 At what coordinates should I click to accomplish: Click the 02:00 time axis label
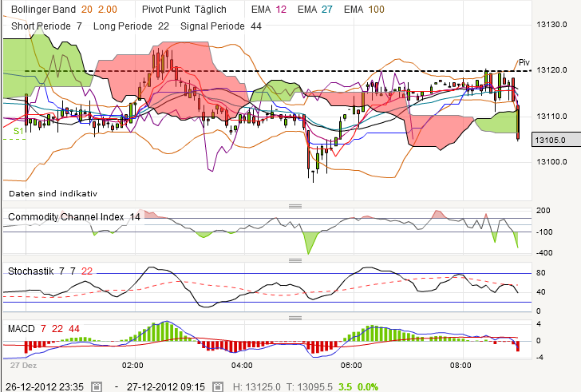[x=132, y=366]
